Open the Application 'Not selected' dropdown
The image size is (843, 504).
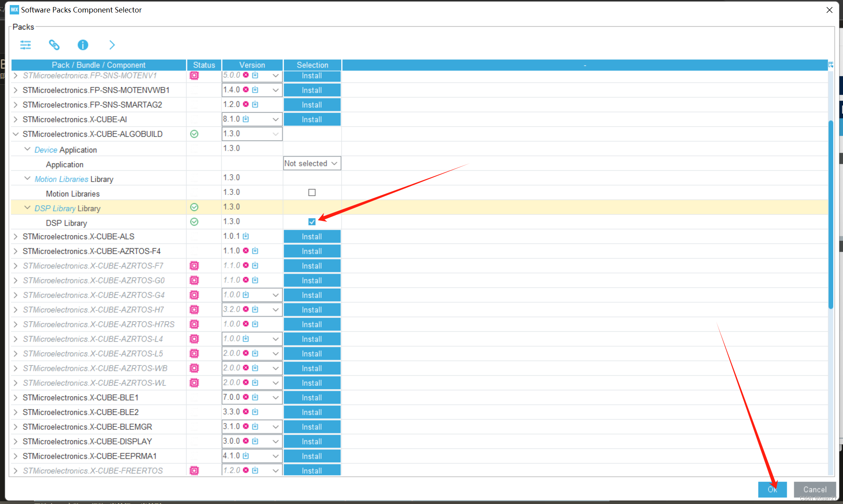(x=312, y=164)
